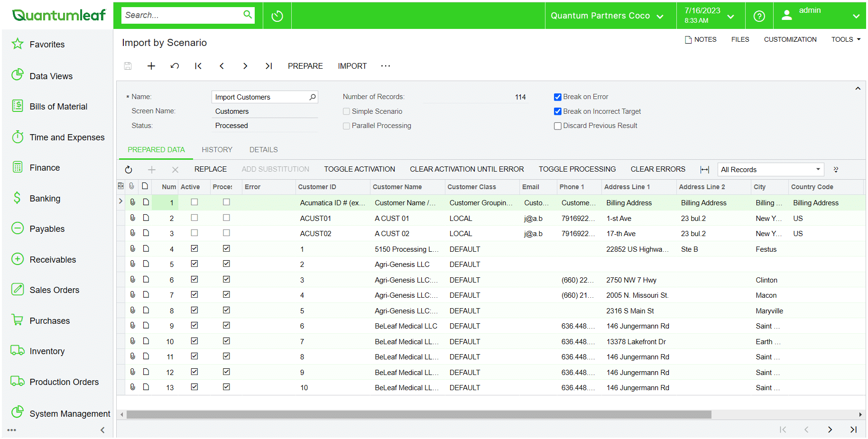The image size is (868, 439).
Task: Collapse the summary form panel
Action: tap(858, 89)
